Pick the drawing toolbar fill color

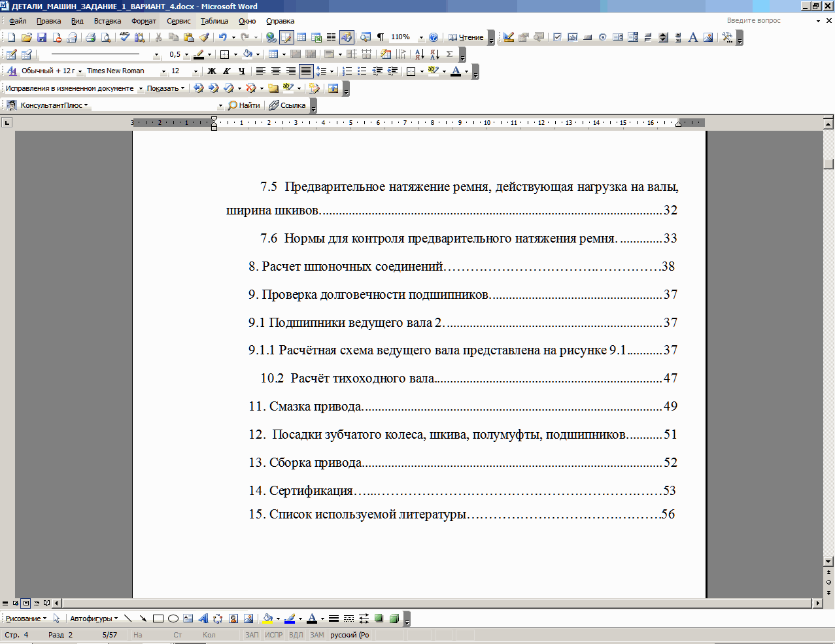(x=267, y=619)
